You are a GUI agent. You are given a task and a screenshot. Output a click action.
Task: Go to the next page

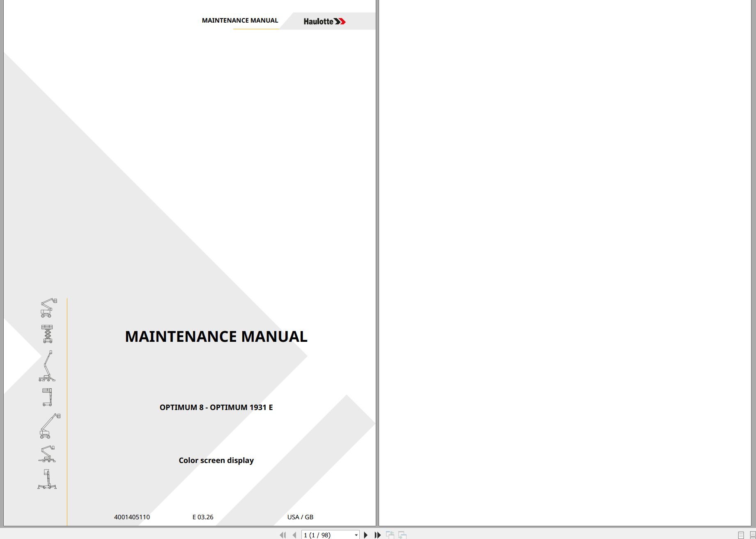365,535
